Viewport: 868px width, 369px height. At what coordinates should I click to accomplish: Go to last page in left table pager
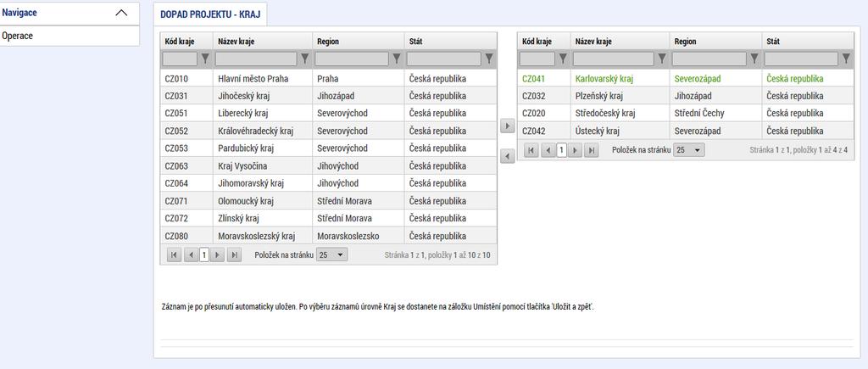(x=234, y=254)
